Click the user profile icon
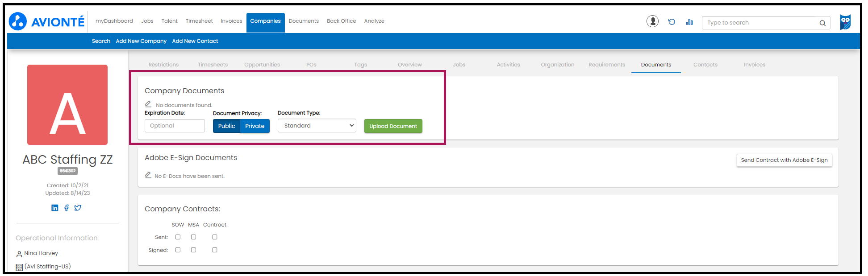 point(652,21)
